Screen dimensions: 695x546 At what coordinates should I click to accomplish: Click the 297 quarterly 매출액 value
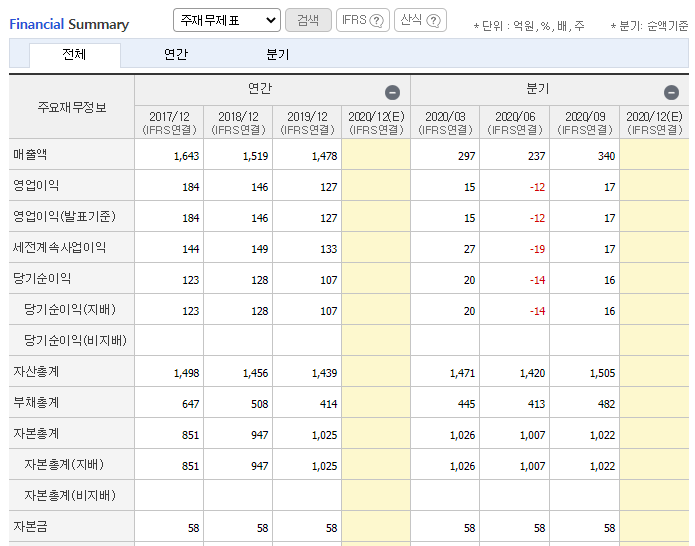[x=467, y=156]
